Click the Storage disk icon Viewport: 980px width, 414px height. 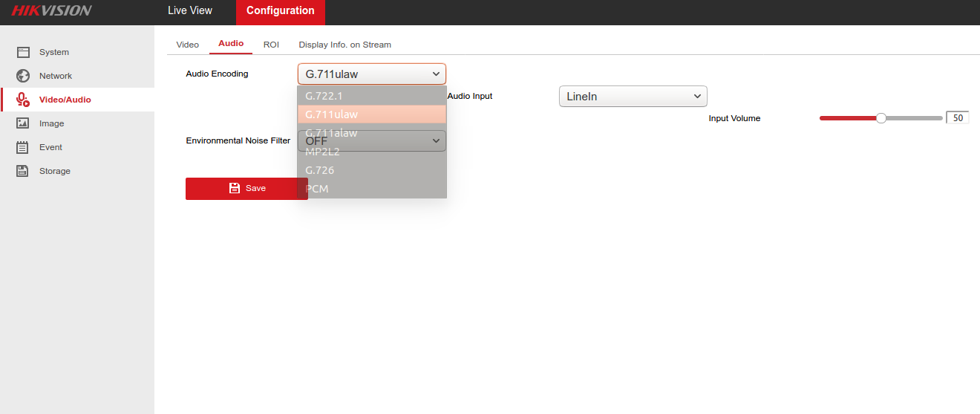coord(23,171)
